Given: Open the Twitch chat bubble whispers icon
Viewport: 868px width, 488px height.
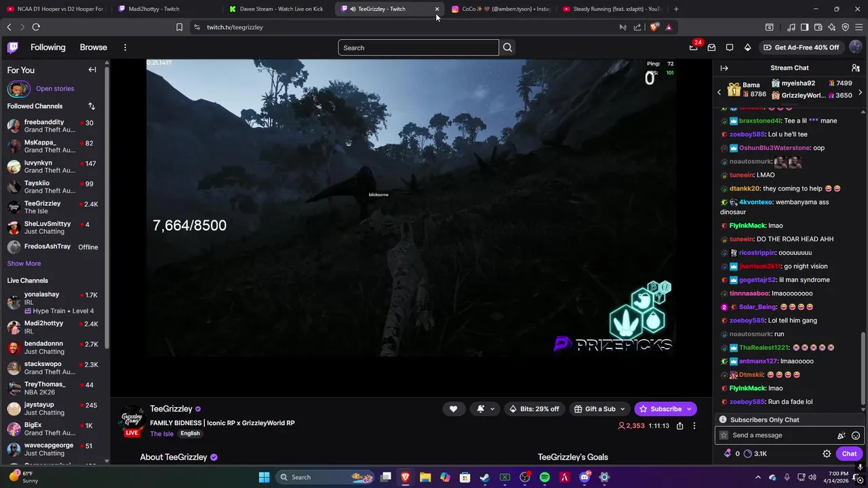Looking at the screenshot, I should [730, 47].
